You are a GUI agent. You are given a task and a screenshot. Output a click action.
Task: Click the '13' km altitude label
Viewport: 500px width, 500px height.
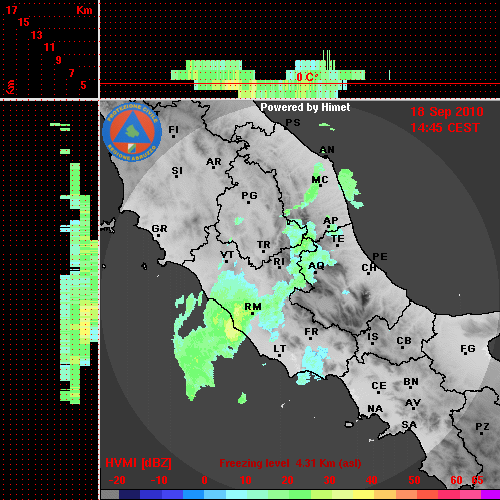tap(37, 35)
